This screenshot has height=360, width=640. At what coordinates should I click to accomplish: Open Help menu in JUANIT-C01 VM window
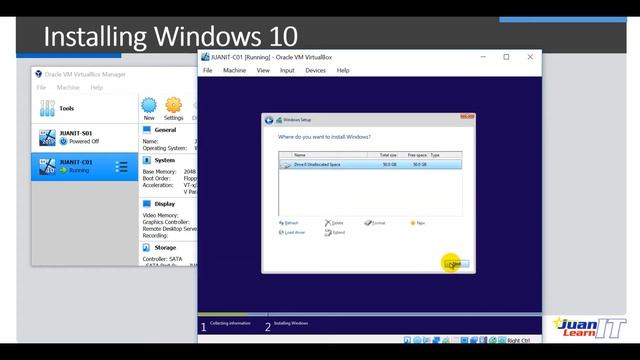(343, 70)
